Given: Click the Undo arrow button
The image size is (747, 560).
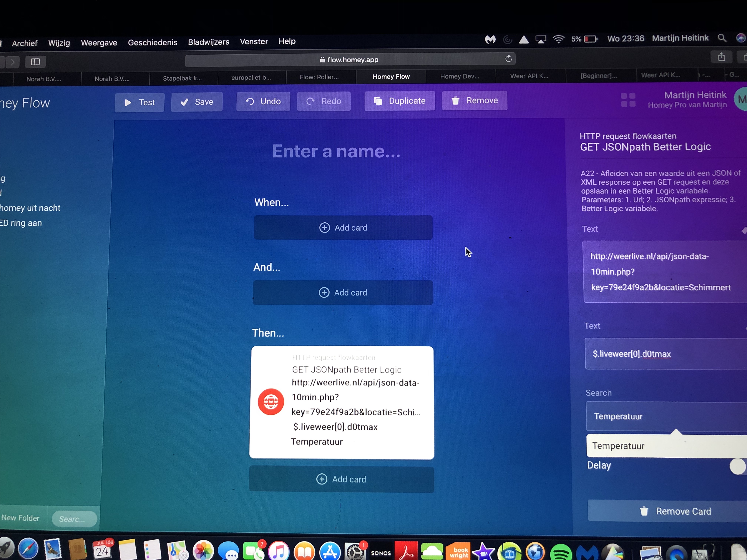Looking at the screenshot, I should (263, 102).
